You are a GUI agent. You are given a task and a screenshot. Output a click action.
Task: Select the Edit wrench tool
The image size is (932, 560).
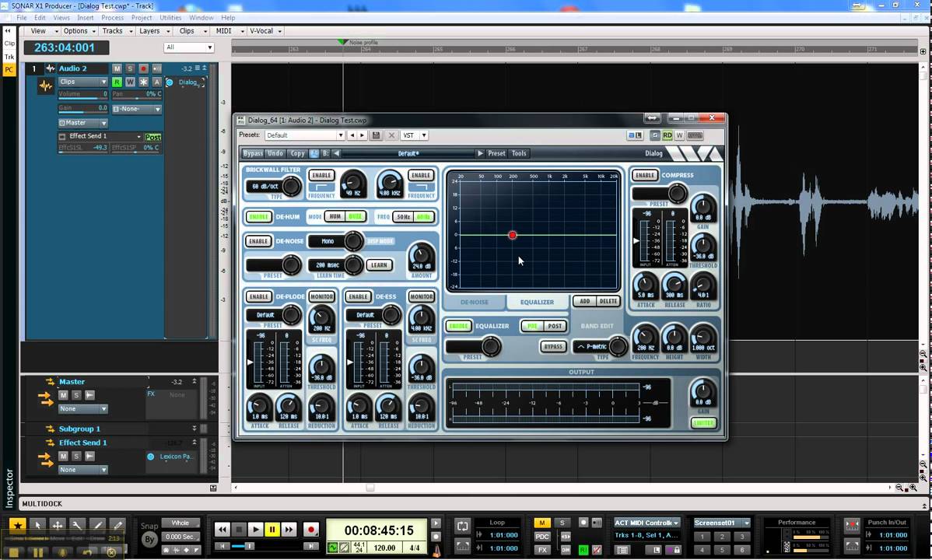[x=77, y=525]
